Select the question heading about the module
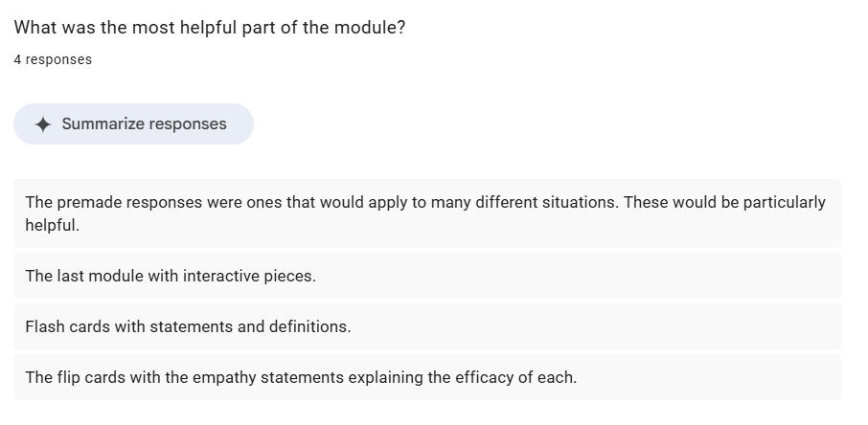This screenshot has height=425, width=868. 210,28
